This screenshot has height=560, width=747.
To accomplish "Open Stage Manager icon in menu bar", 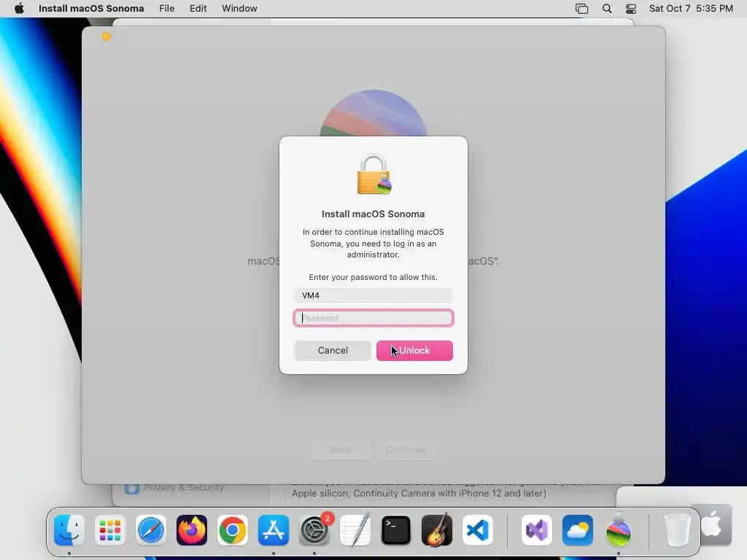I will [581, 9].
